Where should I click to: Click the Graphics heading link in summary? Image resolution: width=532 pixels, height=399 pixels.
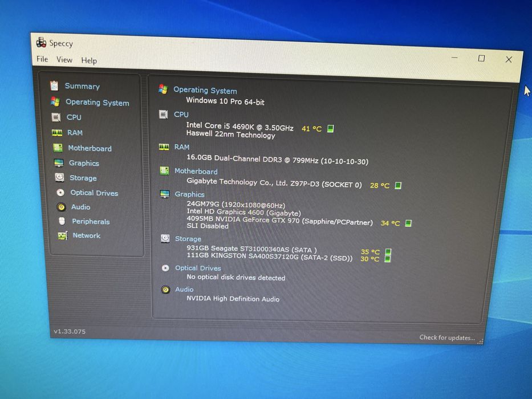[x=190, y=194]
